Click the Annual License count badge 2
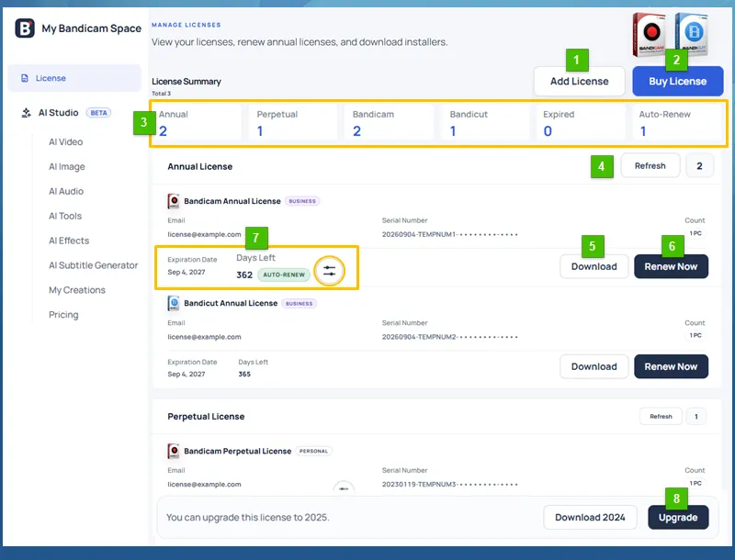This screenshot has width=735, height=560. [x=699, y=166]
